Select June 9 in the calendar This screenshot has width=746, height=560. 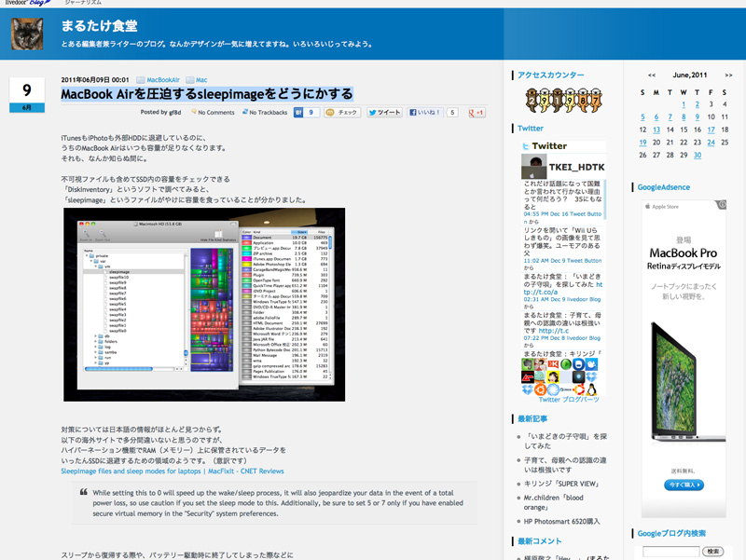[697, 117]
